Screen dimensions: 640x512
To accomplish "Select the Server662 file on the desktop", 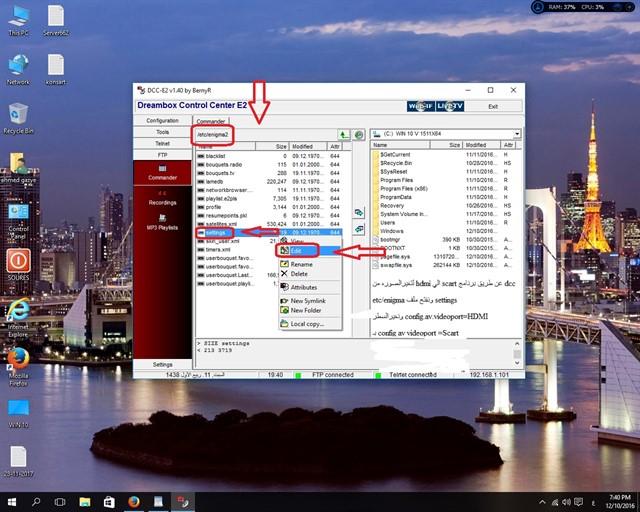I will (56, 21).
